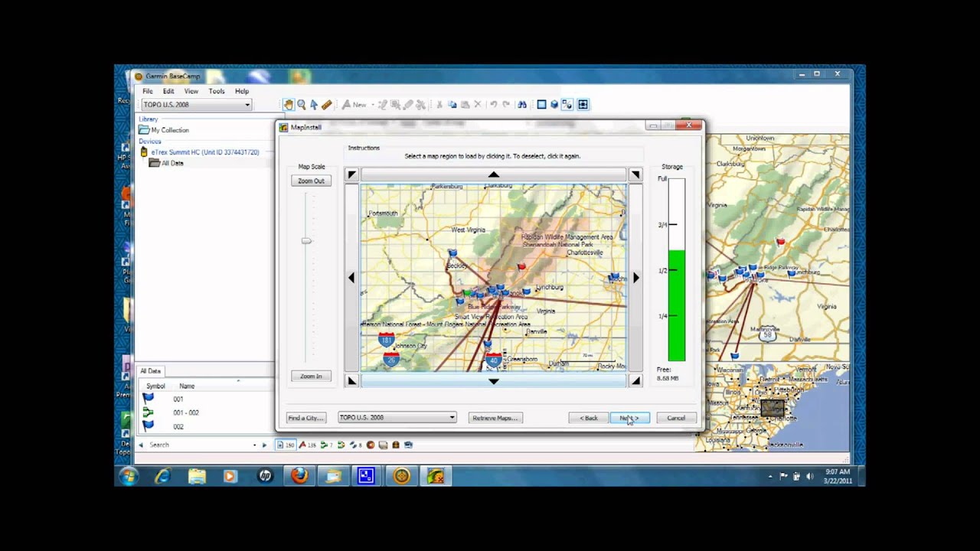Viewport: 980px width, 551px height.
Task: Select All Data folder under device
Action: pyautogui.click(x=172, y=163)
